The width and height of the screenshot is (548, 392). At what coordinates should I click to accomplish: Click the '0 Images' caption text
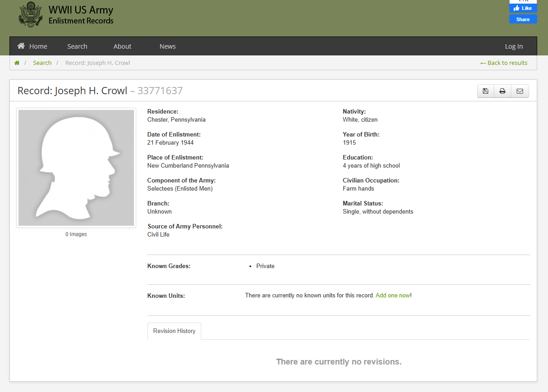coord(76,234)
